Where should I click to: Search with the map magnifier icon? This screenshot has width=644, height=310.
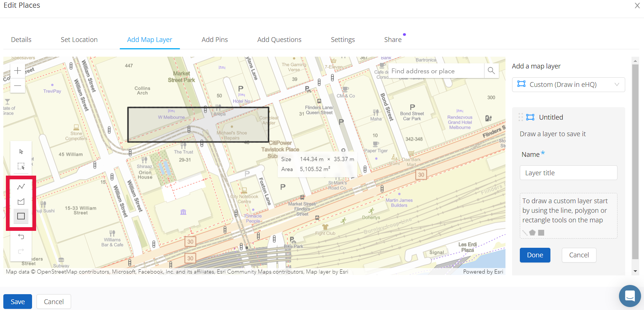point(491,71)
